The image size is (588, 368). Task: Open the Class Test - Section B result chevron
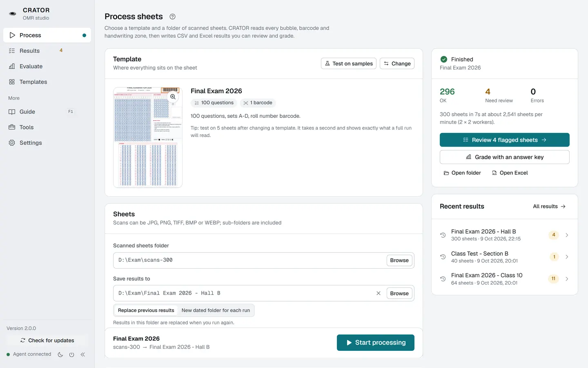coord(567,257)
